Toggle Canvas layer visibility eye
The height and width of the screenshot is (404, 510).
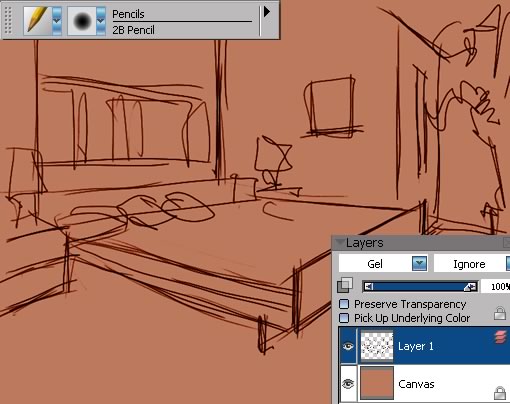click(348, 384)
